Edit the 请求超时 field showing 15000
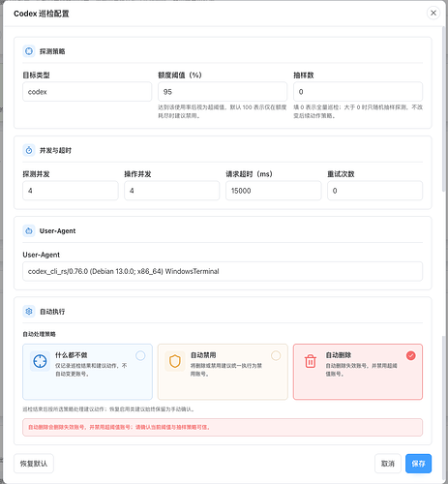 [x=274, y=191]
